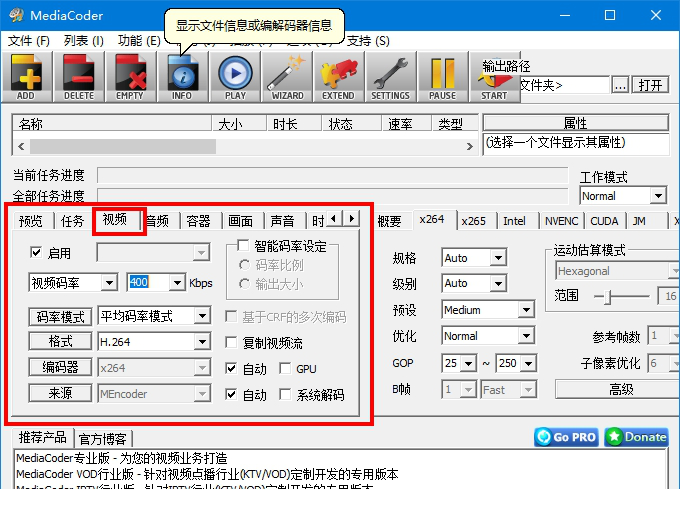Click the file list left scroll arrow
Viewport: 680px width, 508px height.
(21, 147)
